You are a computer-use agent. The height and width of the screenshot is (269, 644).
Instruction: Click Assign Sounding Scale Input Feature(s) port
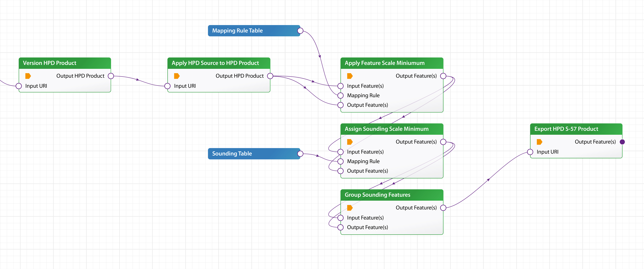pos(340,152)
